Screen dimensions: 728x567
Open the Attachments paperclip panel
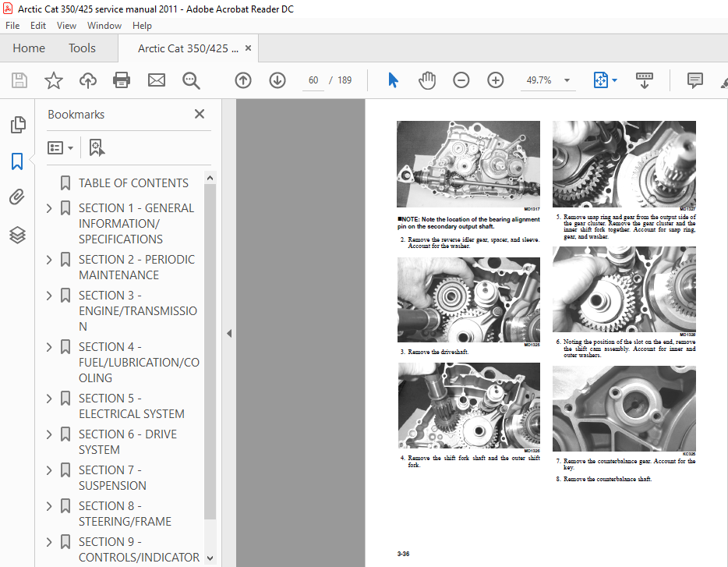click(x=17, y=197)
